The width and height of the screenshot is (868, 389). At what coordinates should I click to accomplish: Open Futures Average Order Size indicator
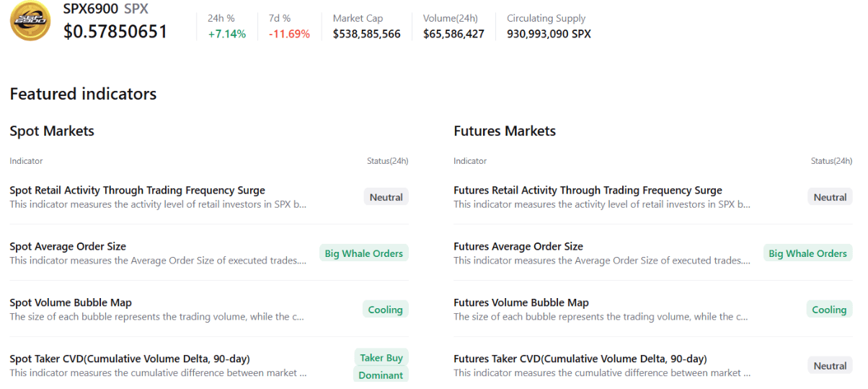point(518,247)
